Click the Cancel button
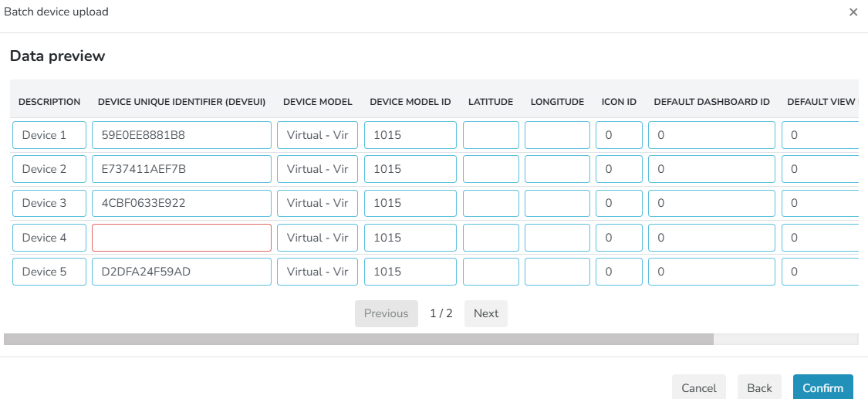Image resolution: width=868 pixels, height=399 pixels. tap(698, 387)
